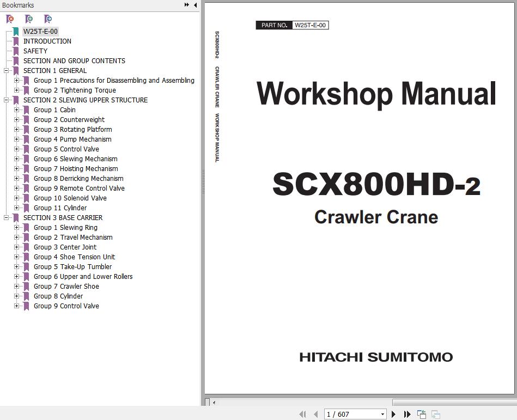Click the delete bookmark icon
This screenshot has height=420, width=517.
click(x=10, y=19)
